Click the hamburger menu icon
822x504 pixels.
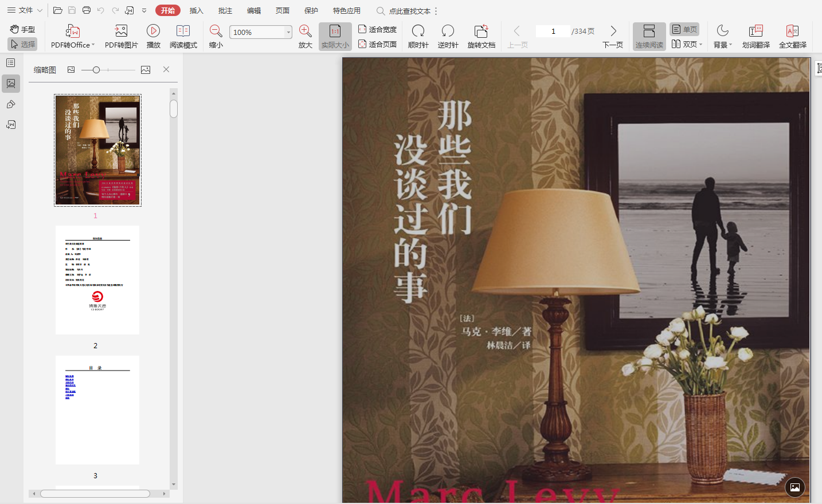pyautogui.click(x=11, y=10)
